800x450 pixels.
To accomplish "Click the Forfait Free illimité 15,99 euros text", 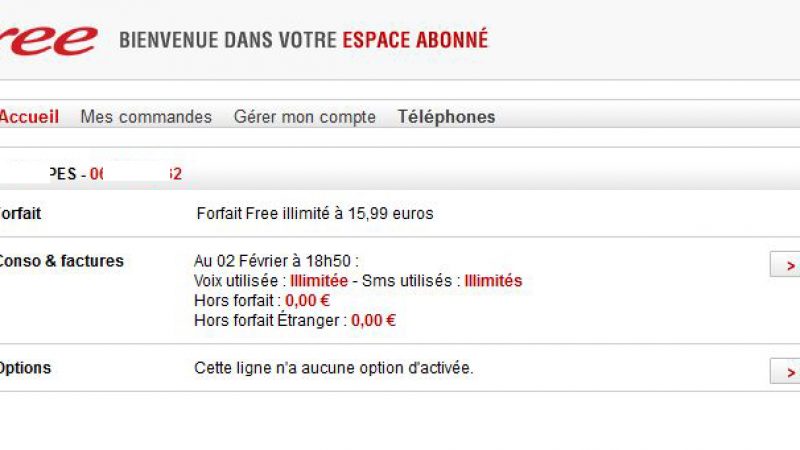I will point(315,214).
